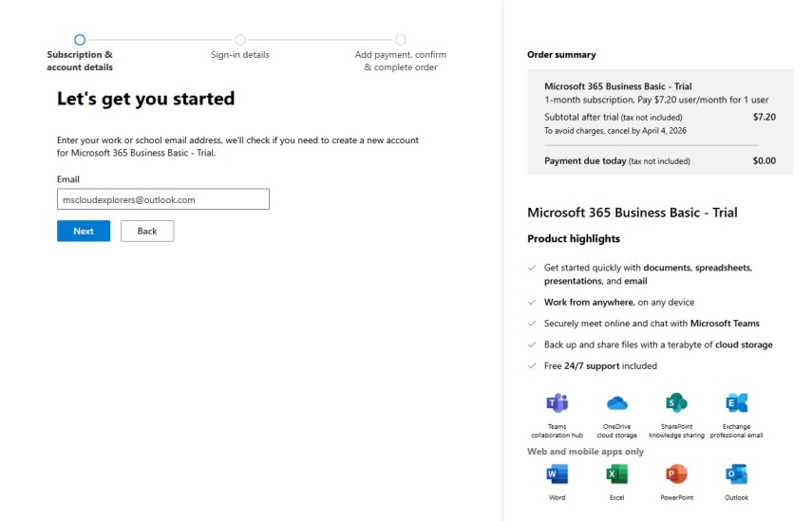Click the Next button

pos(84,231)
